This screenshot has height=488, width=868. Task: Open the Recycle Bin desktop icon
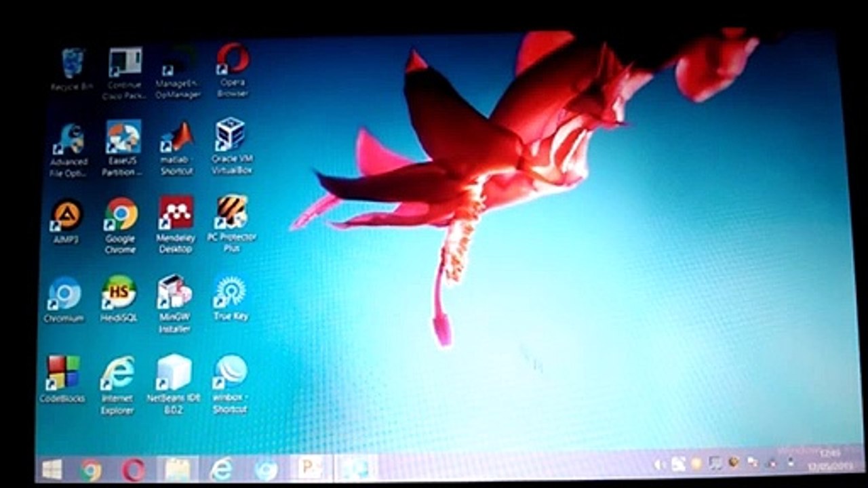point(72,69)
